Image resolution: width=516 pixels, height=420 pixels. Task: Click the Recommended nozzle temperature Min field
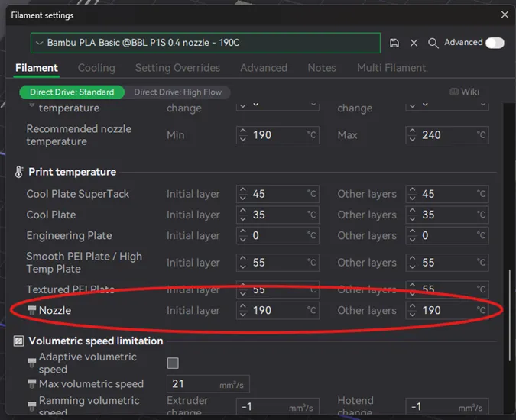click(277, 135)
